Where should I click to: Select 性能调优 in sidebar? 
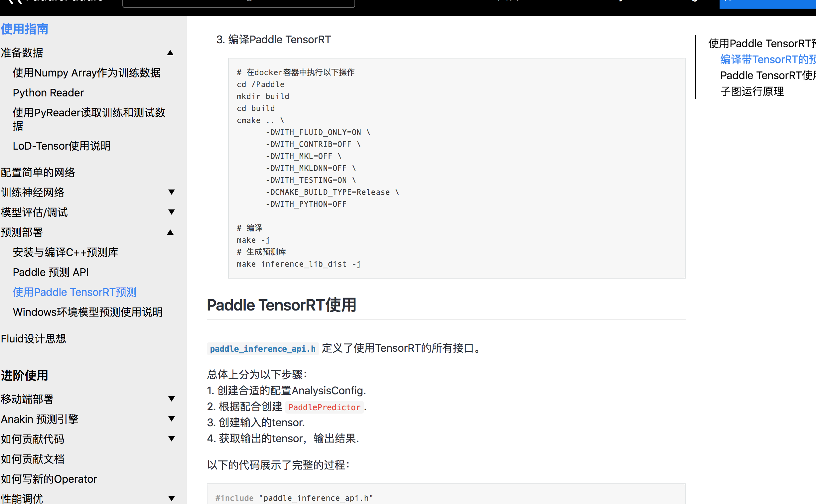pos(22,499)
